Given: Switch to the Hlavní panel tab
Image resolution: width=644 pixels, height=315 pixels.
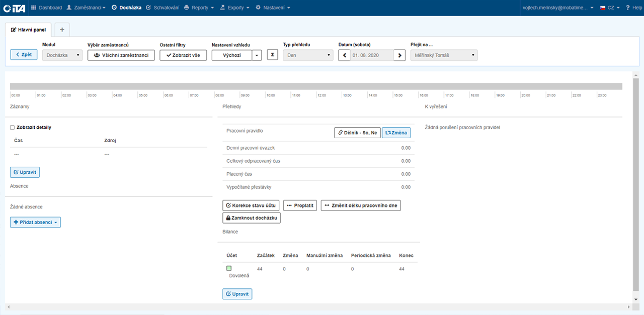Looking at the screenshot, I should point(29,30).
